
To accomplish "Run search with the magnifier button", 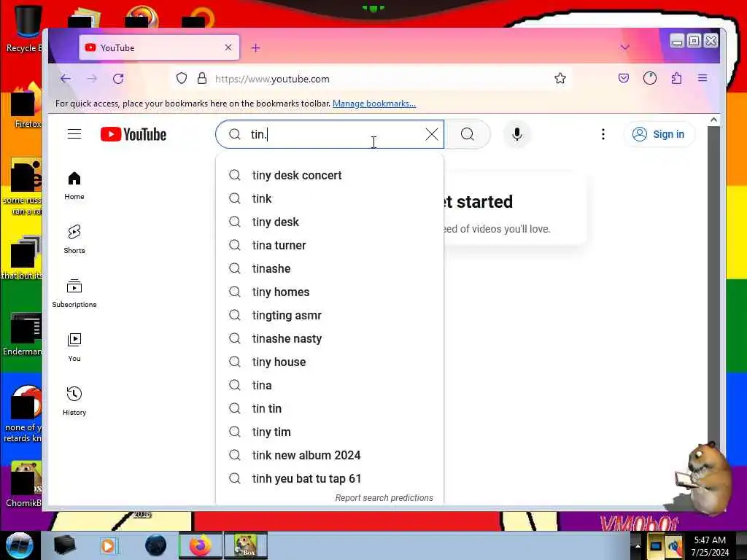I will tap(468, 134).
